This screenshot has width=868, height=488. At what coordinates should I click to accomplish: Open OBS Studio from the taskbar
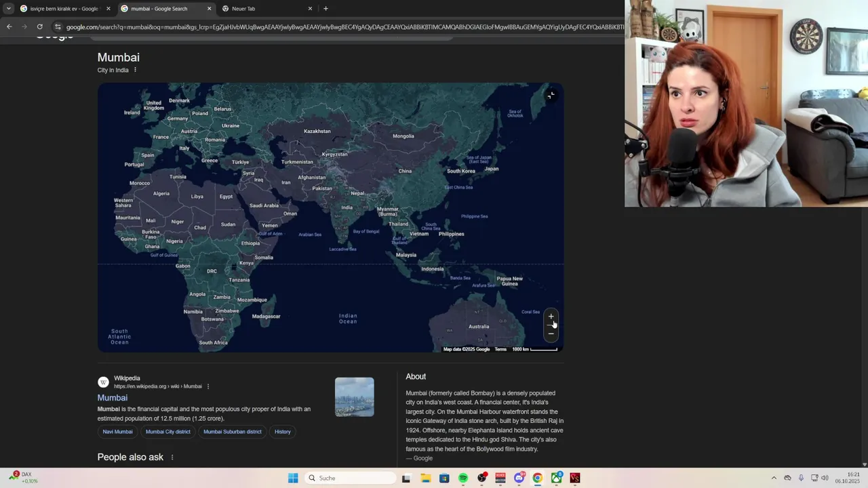coord(482,478)
